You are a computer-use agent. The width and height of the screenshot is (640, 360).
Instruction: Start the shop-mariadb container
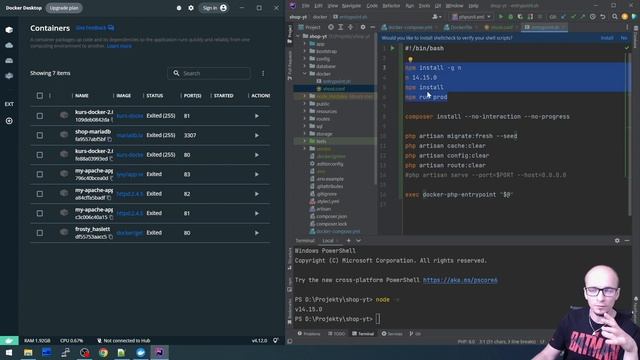click(x=257, y=136)
